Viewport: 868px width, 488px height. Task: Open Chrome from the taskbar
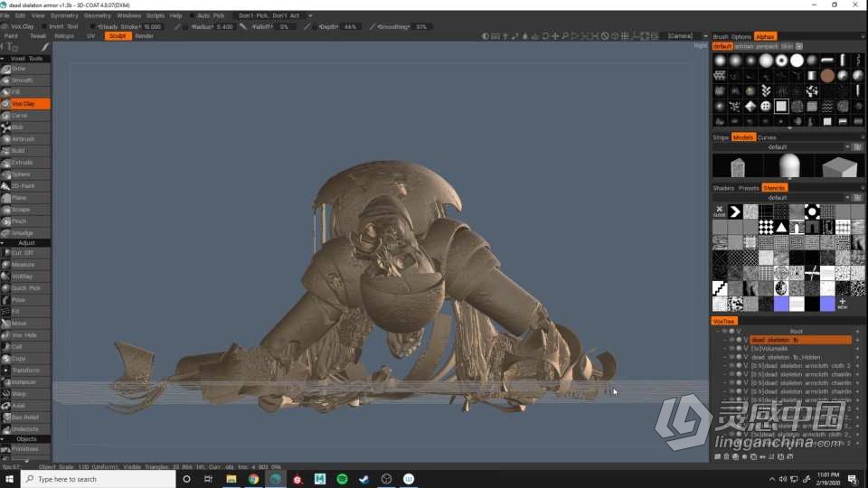click(x=253, y=479)
